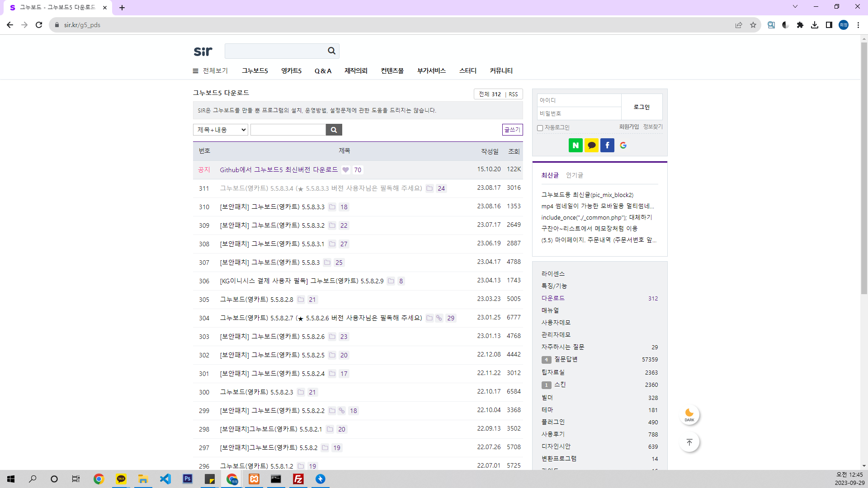The width and height of the screenshot is (868, 488).
Task: Open 팁자료실 in the sidebar
Action: 553,372
